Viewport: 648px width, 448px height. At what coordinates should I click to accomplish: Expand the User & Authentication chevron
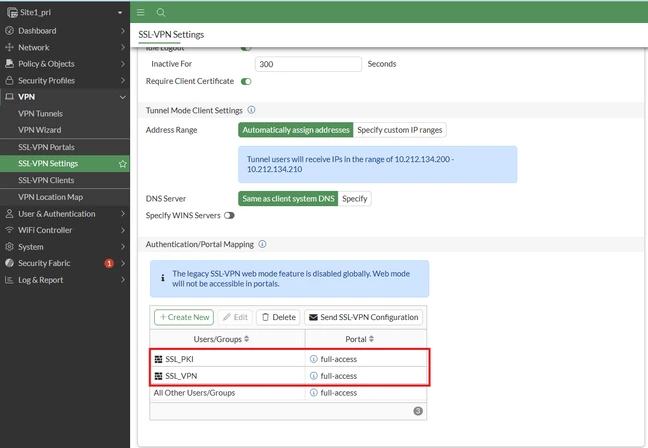(x=123, y=214)
